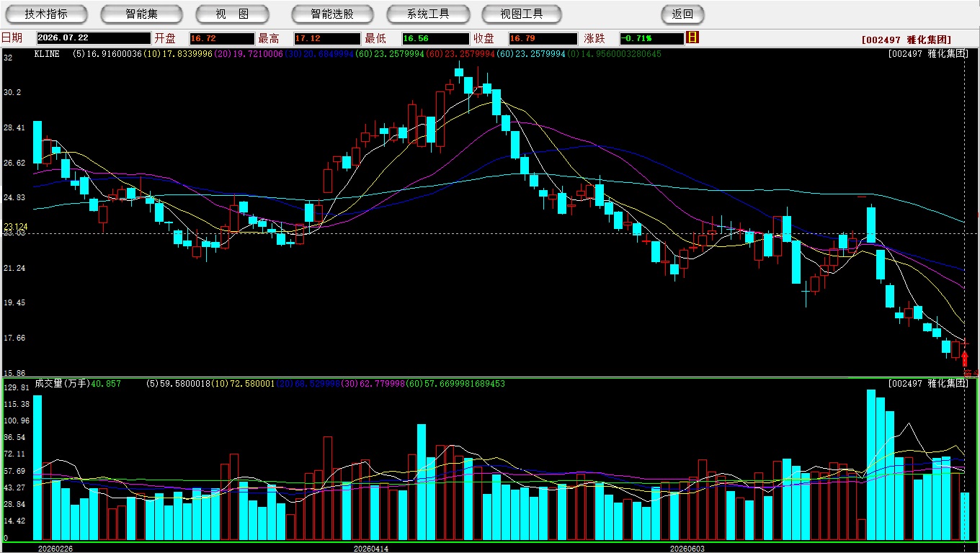Click the 日期 field label
The height and width of the screenshot is (553, 980).
(x=12, y=38)
